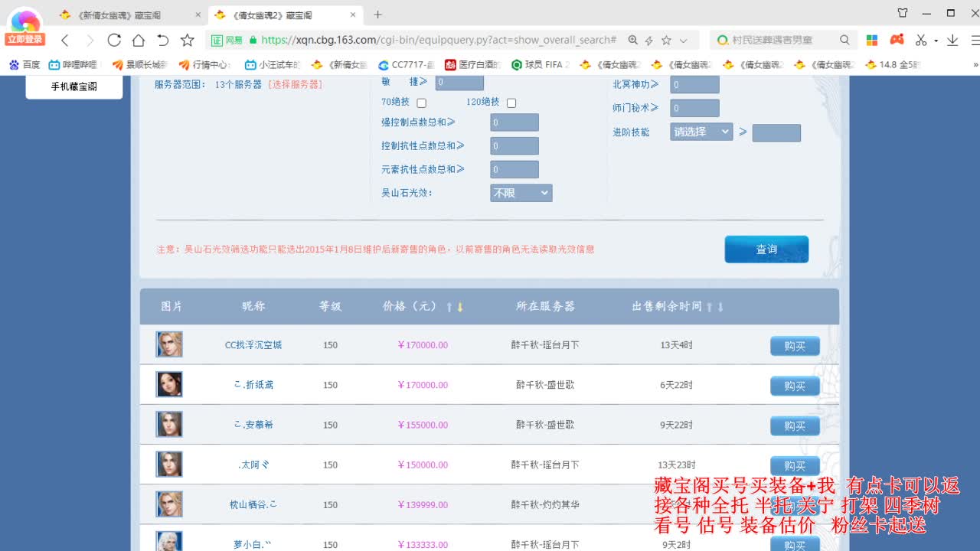Enable the 120绝技 checkbox
Screen dimensions: 980x551
coord(511,101)
